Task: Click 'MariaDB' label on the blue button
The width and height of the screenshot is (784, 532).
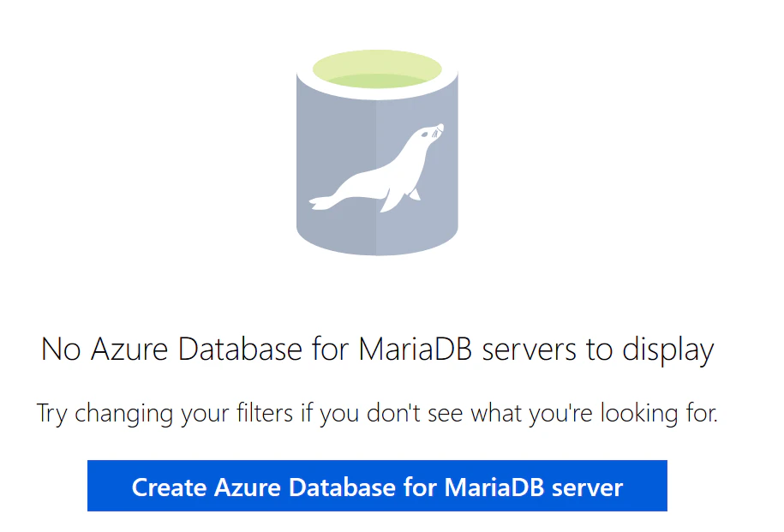Action: 494,487
